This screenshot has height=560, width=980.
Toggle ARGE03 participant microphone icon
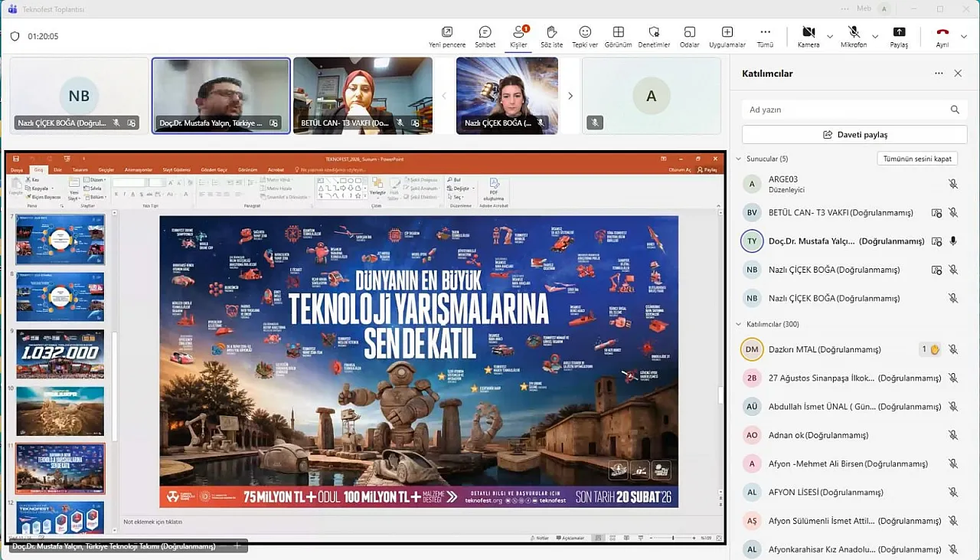[x=953, y=184]
